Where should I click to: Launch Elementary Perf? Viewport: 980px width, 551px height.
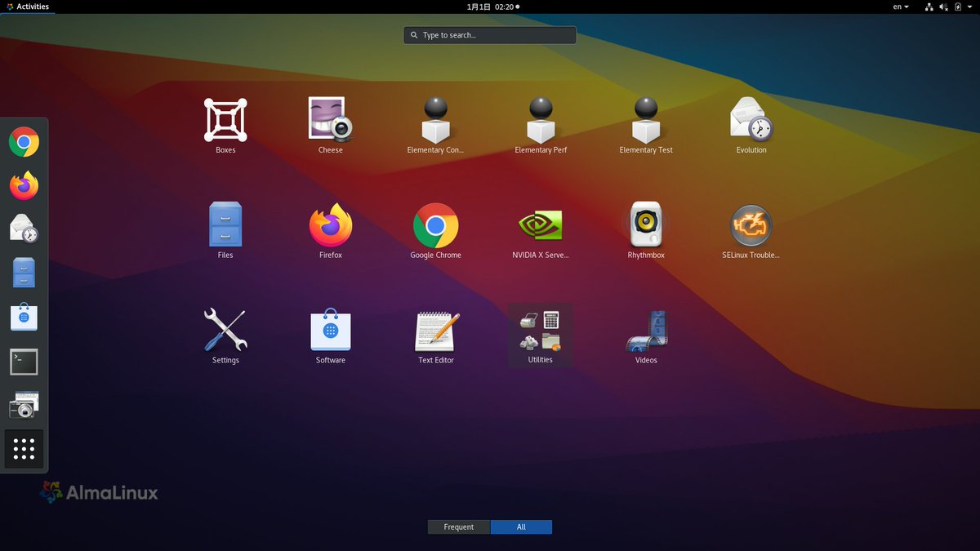click(541, 126)
